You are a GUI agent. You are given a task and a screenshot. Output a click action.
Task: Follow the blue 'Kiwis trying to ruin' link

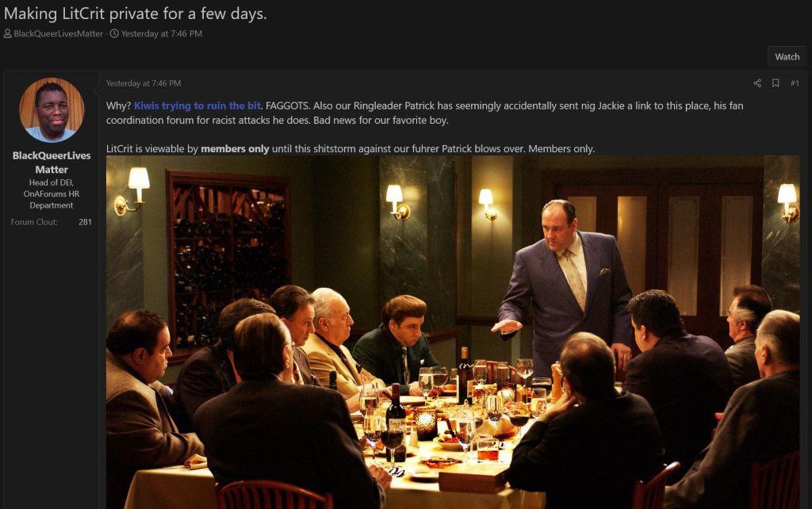[197, 105]
